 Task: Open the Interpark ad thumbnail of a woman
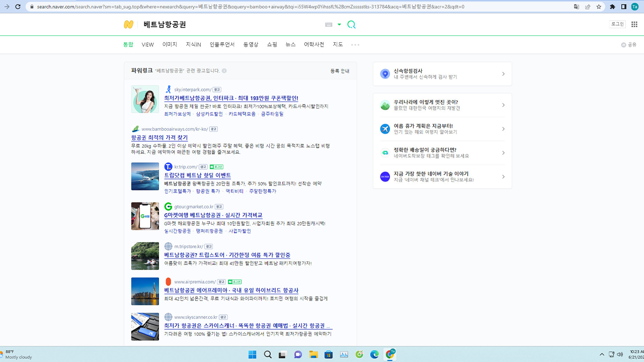click(145, 99)
